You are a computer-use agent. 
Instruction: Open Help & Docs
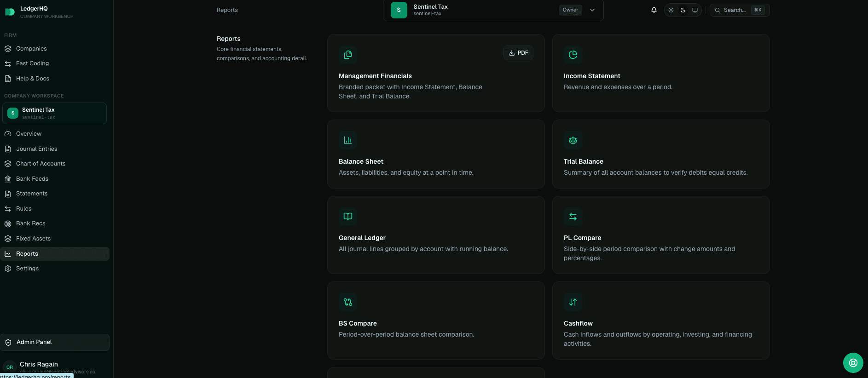[x=55, y=79]
